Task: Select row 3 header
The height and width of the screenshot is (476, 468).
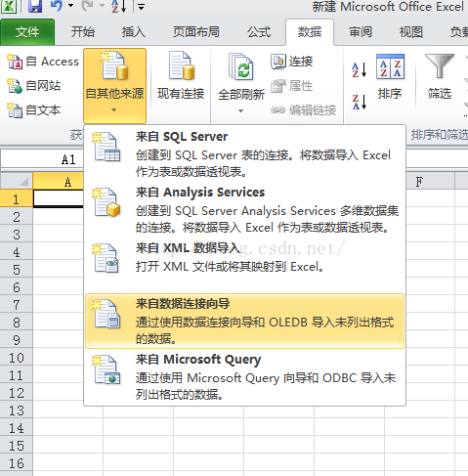Action: click(x=17, y=235)
